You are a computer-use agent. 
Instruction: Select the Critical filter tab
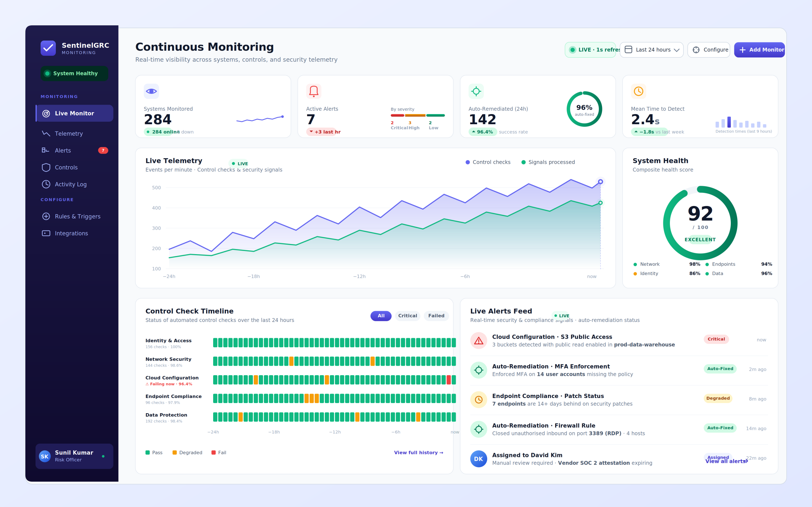pyautogui.click(x=408, y=316)
